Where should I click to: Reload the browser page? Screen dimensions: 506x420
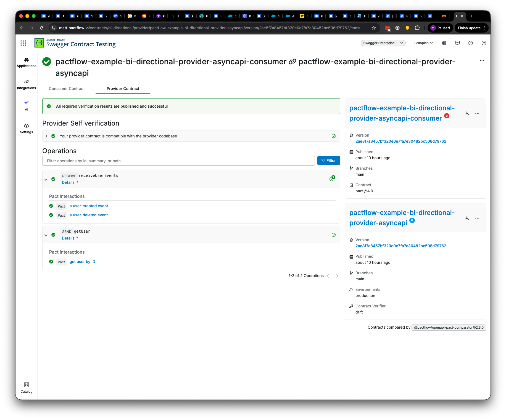click(42, 28)
